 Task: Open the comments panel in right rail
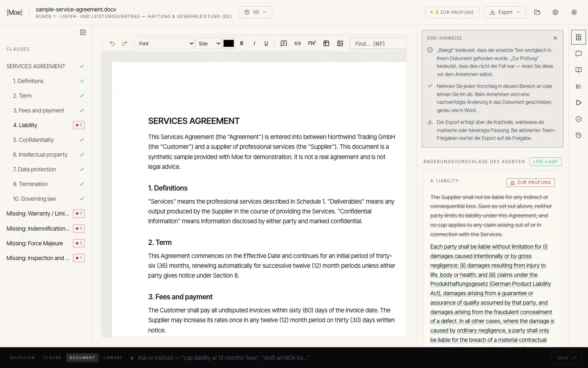579,54
